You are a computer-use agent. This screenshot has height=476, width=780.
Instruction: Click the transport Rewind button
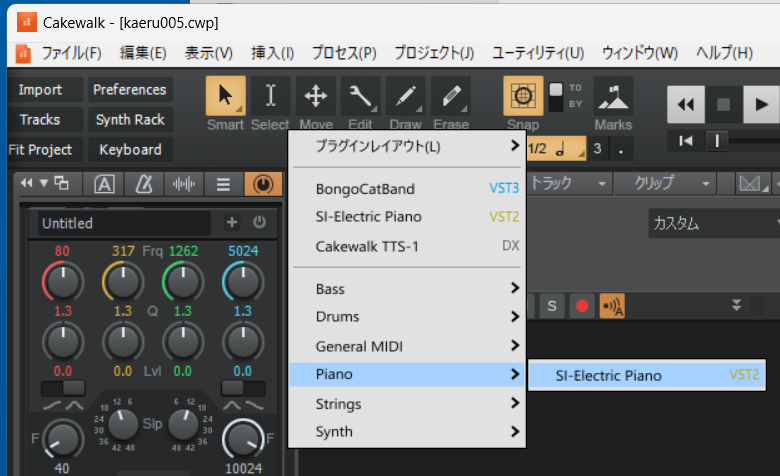(686, 104)
